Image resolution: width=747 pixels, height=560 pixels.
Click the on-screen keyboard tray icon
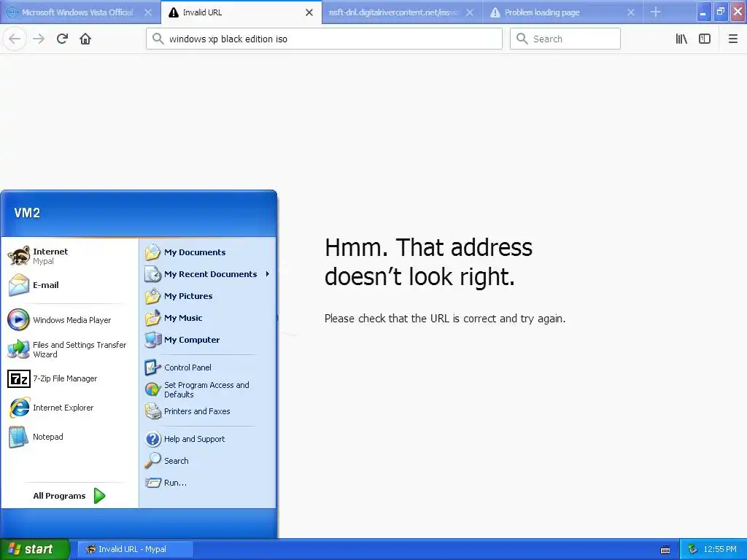(665, 550)
